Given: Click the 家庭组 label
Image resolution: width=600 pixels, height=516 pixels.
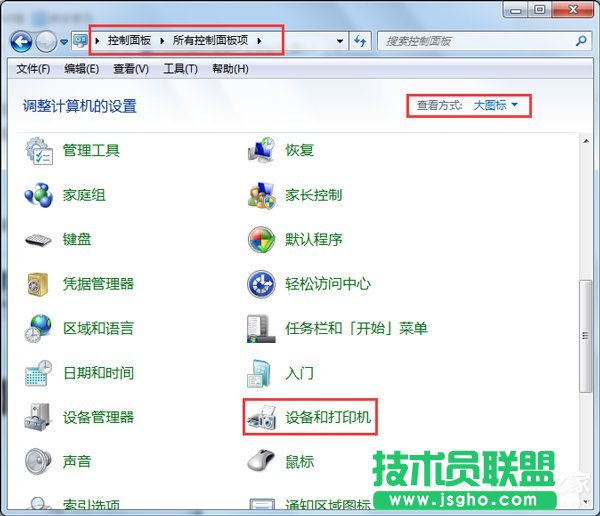Looking at the screenshot, I should (x=84, y=195).
